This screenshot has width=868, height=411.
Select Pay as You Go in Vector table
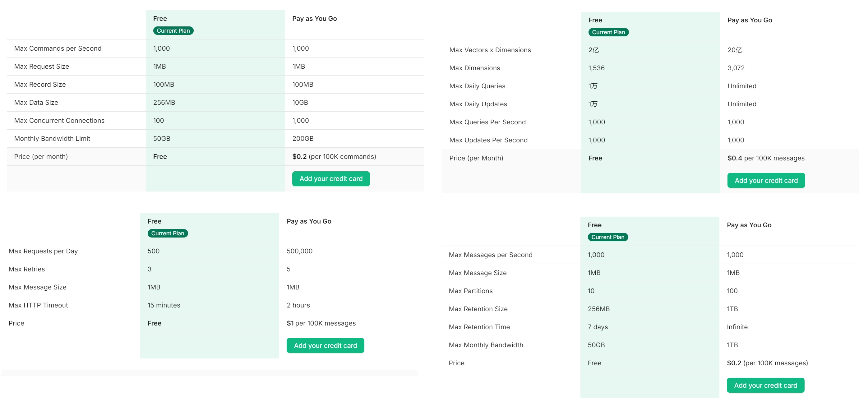tap(749, 20)
